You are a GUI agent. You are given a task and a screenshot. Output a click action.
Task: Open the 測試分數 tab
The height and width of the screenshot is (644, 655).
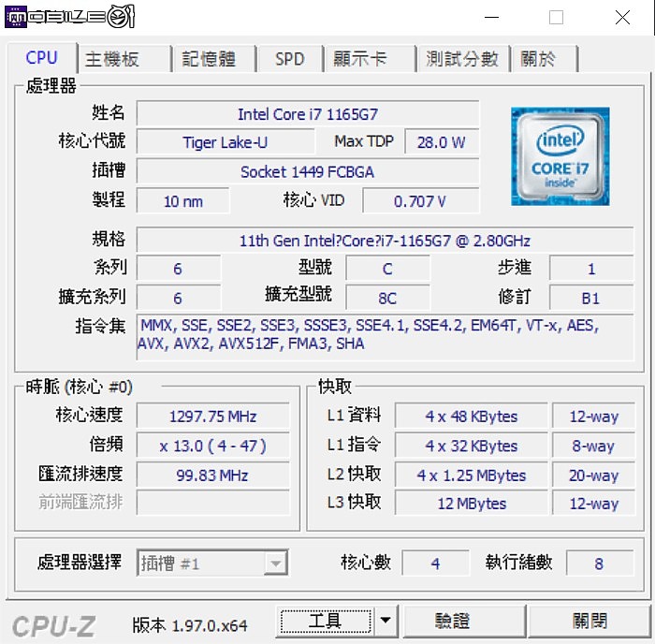tap(463, 59)
